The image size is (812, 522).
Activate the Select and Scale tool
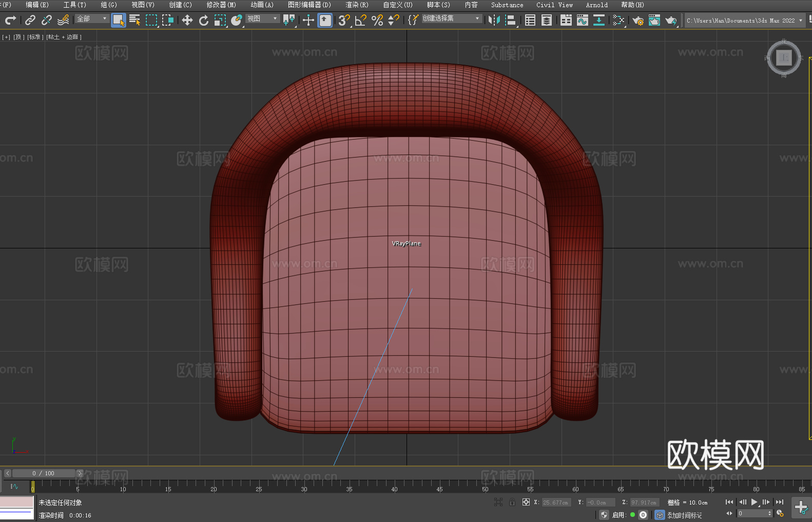pos(220,20)
